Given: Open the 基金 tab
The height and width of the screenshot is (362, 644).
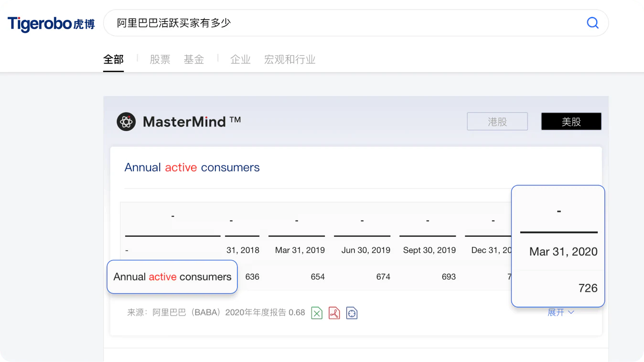Looking at the screenshot, I should (x=194, y=60).
